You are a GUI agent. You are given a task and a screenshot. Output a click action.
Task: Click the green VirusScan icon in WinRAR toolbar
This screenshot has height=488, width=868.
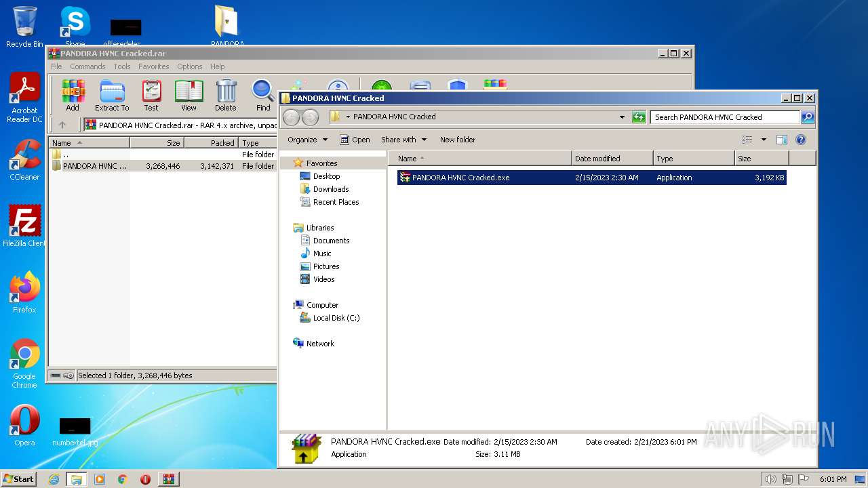[382, 85]
